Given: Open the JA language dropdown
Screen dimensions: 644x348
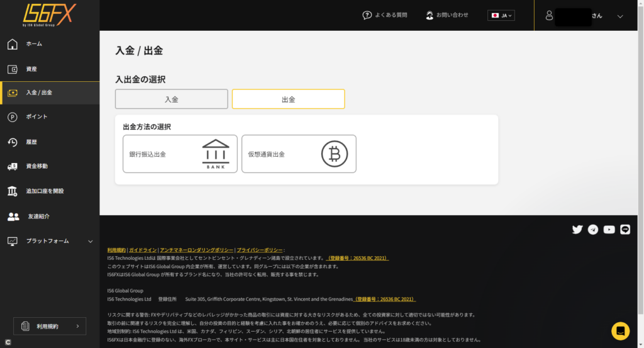Looking at the screenshot, I should point(501,16).
